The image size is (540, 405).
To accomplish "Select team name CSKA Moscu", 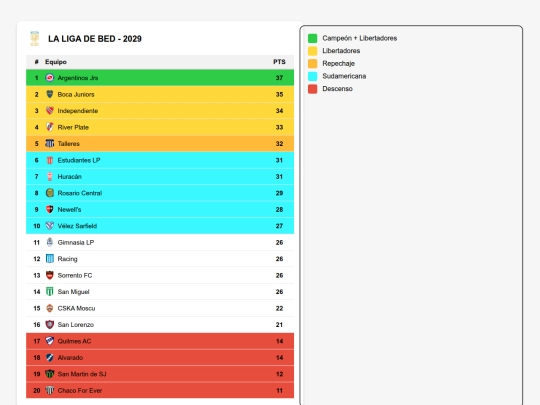I will (76, 308).
